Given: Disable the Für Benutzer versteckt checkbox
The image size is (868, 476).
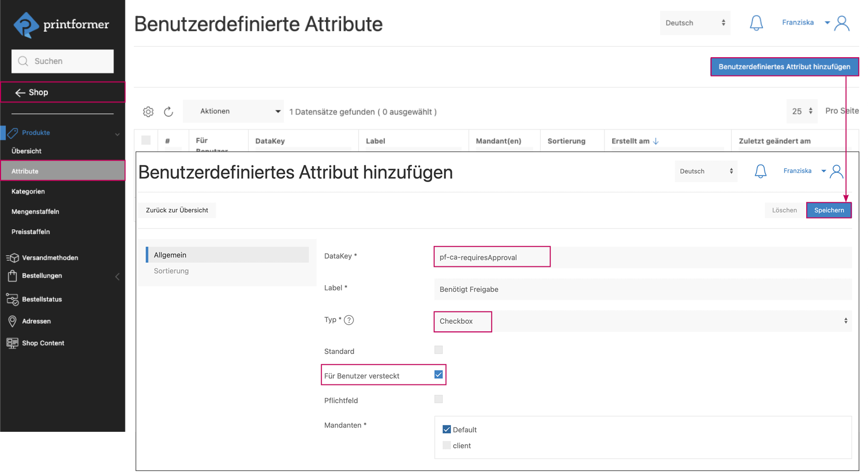Looking at the screenshot, I should [x=439, y=375].
